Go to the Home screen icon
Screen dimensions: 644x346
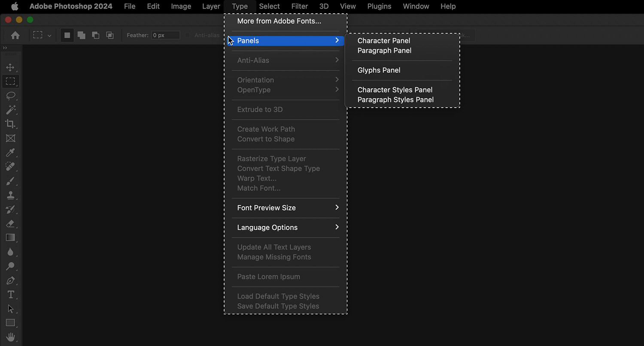15,35
